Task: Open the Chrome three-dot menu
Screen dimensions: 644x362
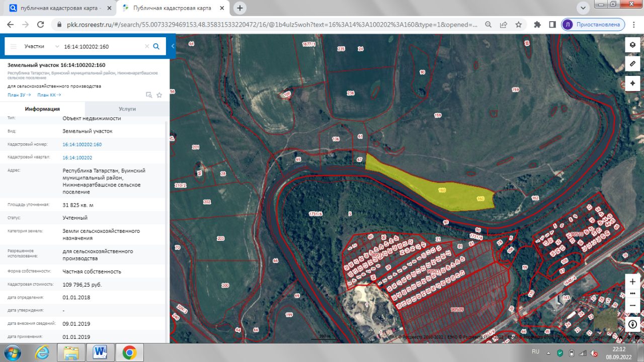Action: tap(634, 24)
